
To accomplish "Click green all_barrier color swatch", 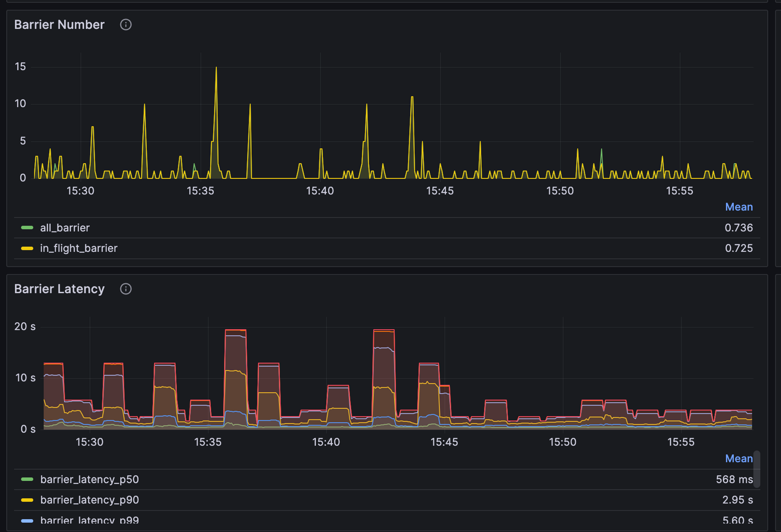I will click(x=27, y=228).
